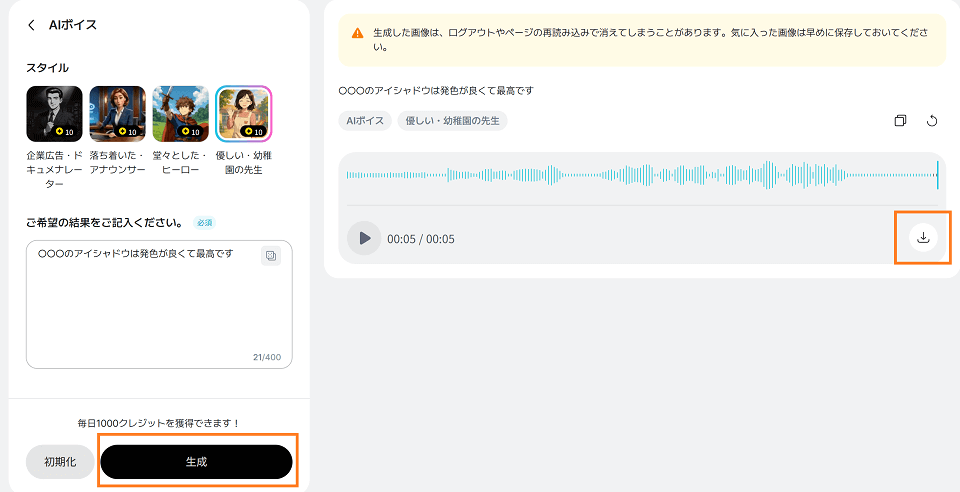Click the ご希望の結果をご記入ください label
This screenshot has width=960, height=492.
pos(107,223)
